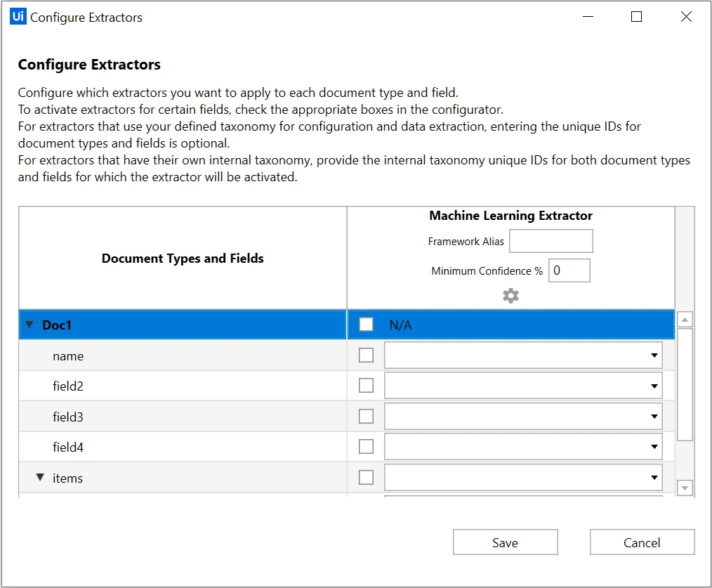Save the extractor configuration
712x588 pixels.
coord(505,542)
